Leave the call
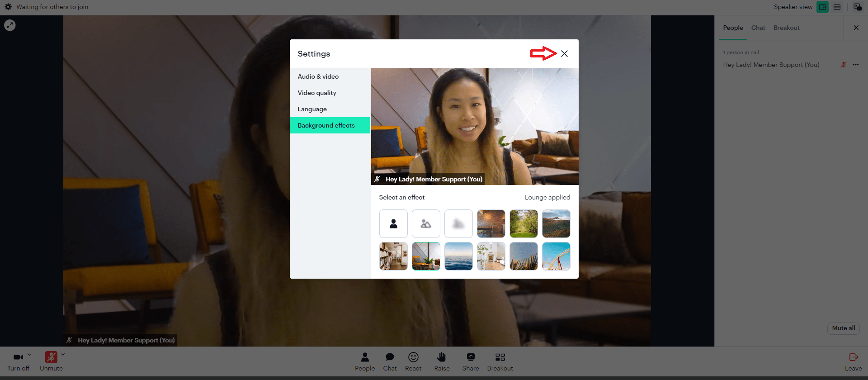This screenshot has width=868, height=380. (854, 361)
